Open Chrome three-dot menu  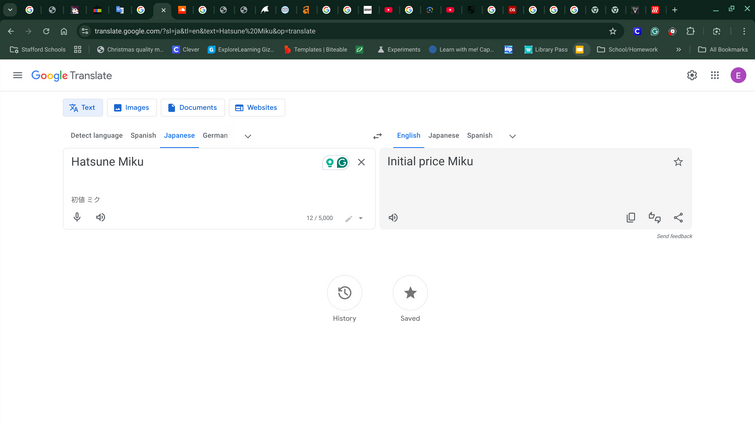click(743, 31)
